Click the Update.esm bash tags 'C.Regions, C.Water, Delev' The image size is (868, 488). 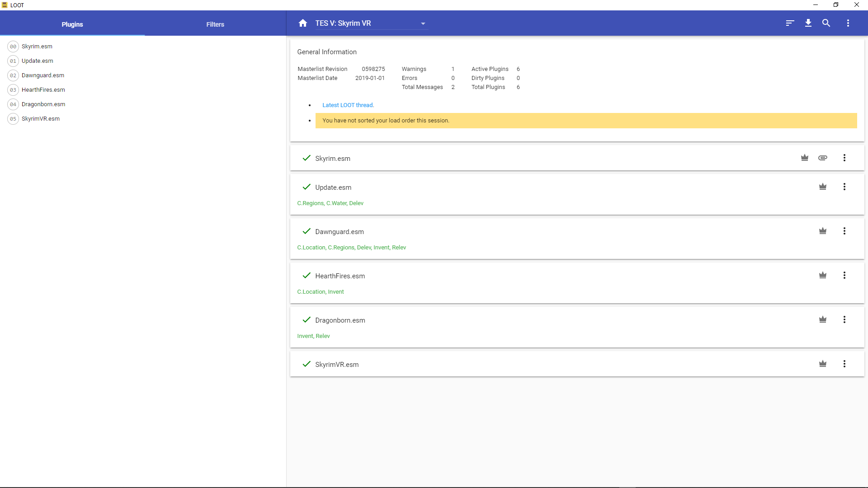coord(330,203)
